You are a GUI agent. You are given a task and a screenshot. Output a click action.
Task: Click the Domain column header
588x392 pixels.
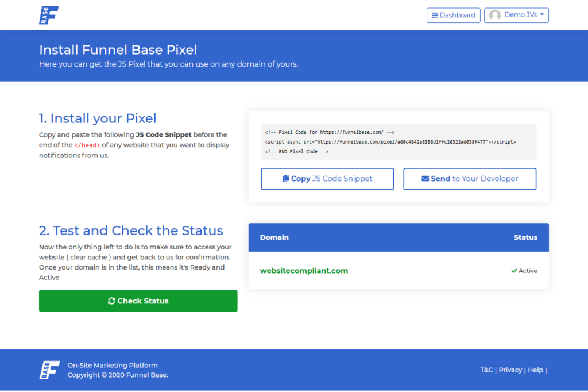tap(274, 237)
